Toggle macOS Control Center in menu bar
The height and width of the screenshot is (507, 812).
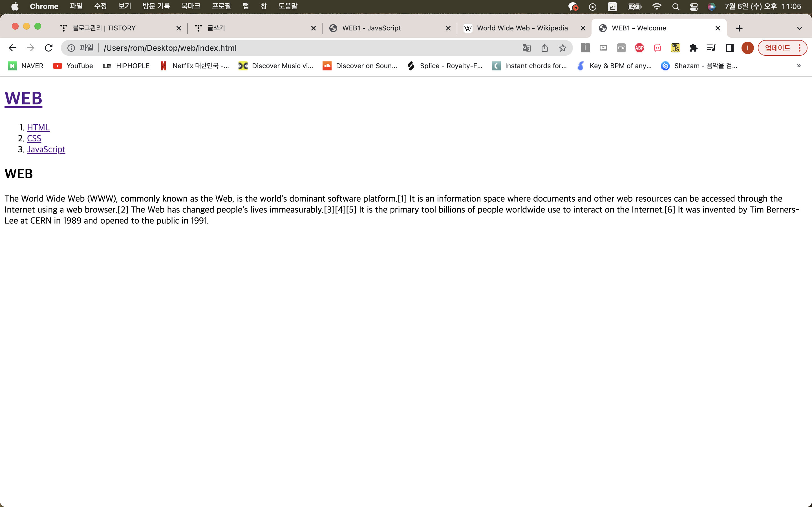[x=694, y=7]
